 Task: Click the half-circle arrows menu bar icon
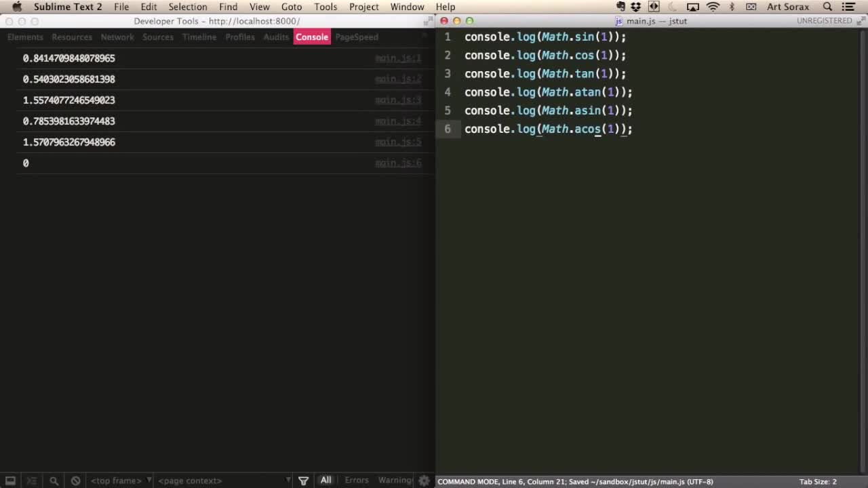(654, 7)
